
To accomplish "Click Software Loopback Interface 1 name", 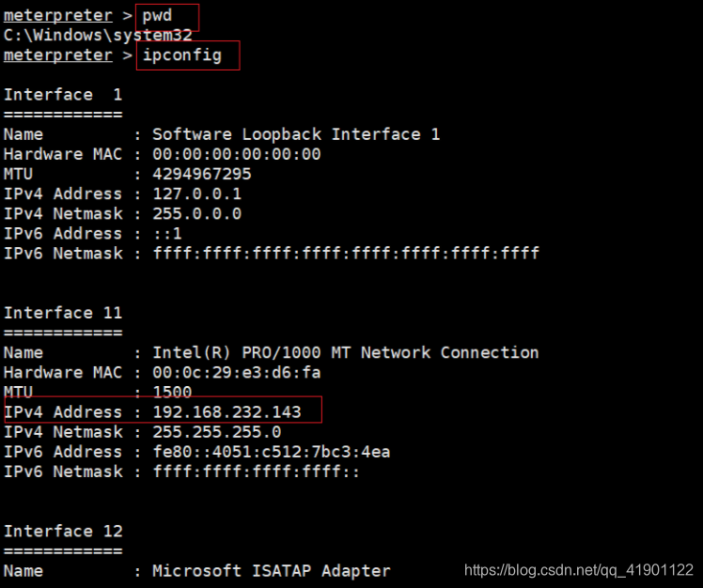I will tap(296, 134).
